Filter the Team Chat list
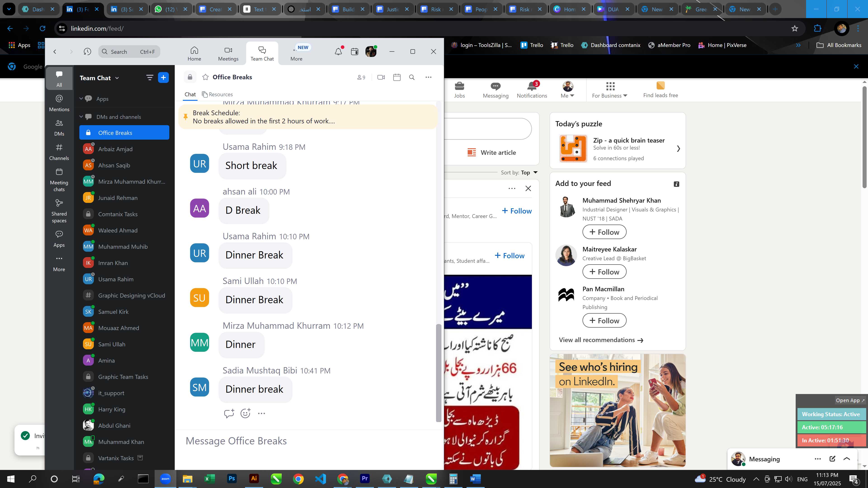Viewport: 868px width, 488px height. tap(150, 78)
